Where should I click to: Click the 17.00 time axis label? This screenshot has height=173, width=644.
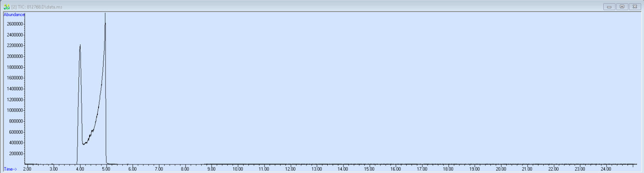tap(422, 169)
